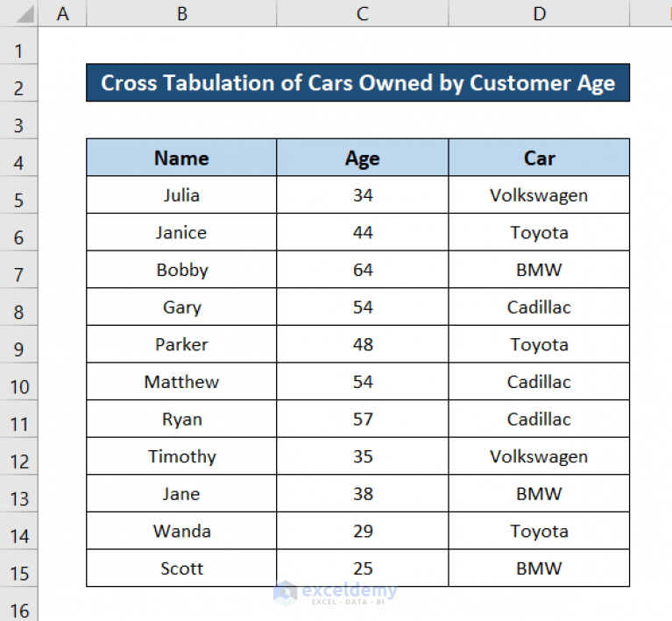Select row 2 header
Viewport: 672px width, 621px height.
pyautogui.click(x=19, y=83)
